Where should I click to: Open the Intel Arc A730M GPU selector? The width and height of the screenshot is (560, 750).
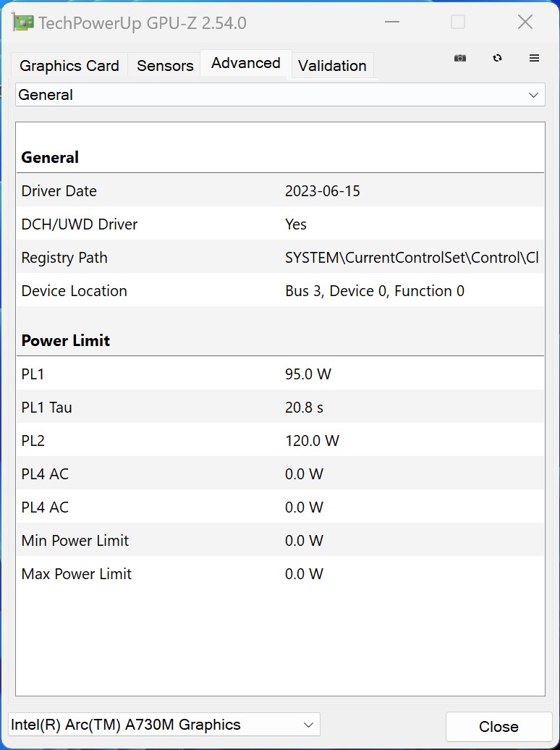point(164,725)
